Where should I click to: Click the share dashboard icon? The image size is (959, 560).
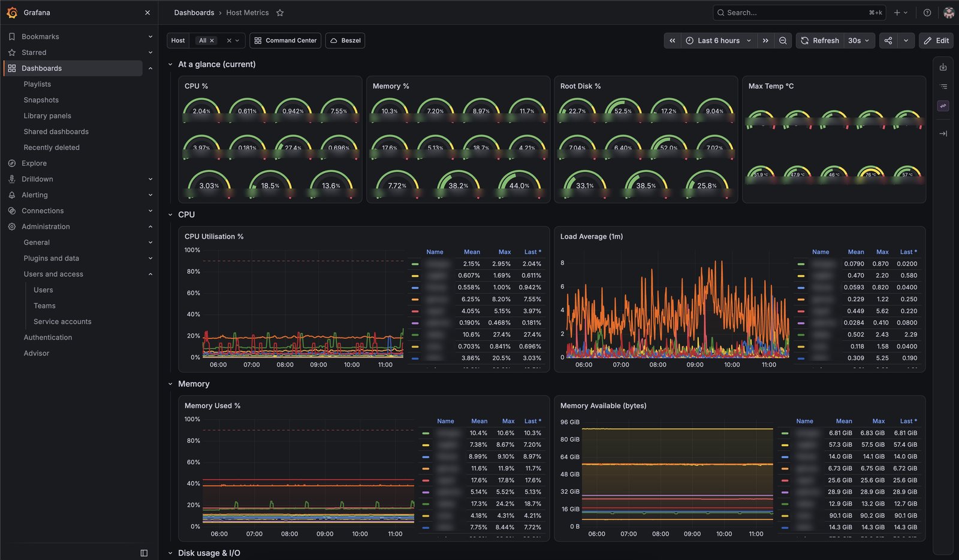(888, 41)
